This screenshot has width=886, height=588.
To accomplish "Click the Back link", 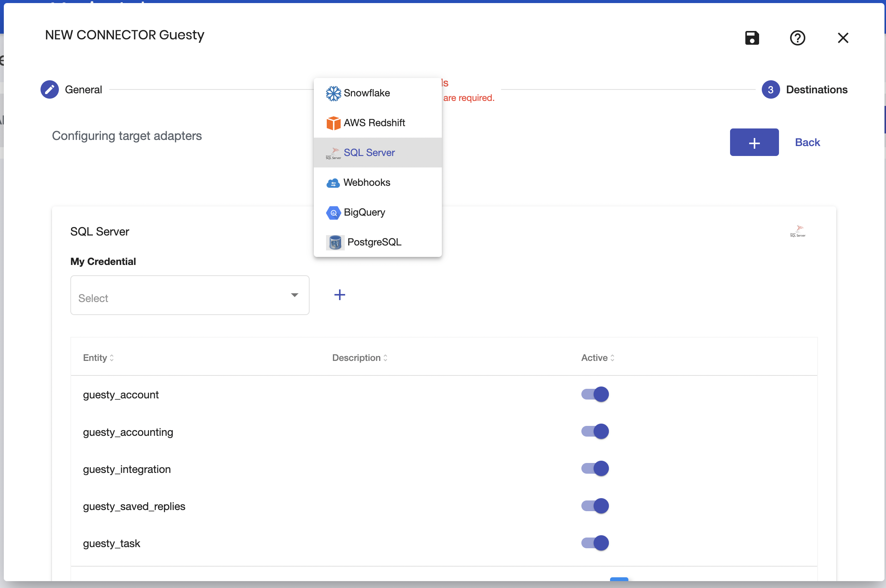I will [807, 142].
